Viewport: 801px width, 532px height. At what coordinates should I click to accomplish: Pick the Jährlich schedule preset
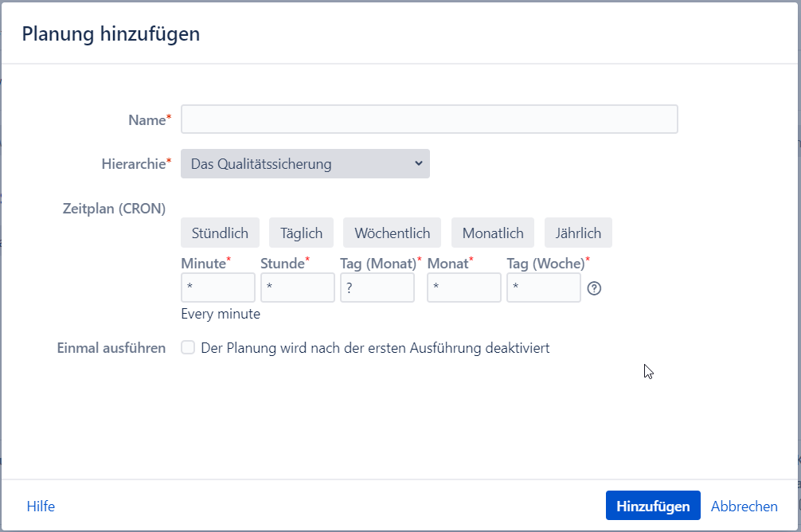click(x=578, y=233)
